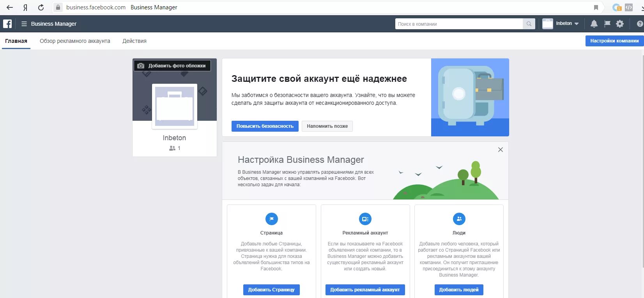
Task: Click the people count icon under Inbeton
Action: click(x=172, y=148)
